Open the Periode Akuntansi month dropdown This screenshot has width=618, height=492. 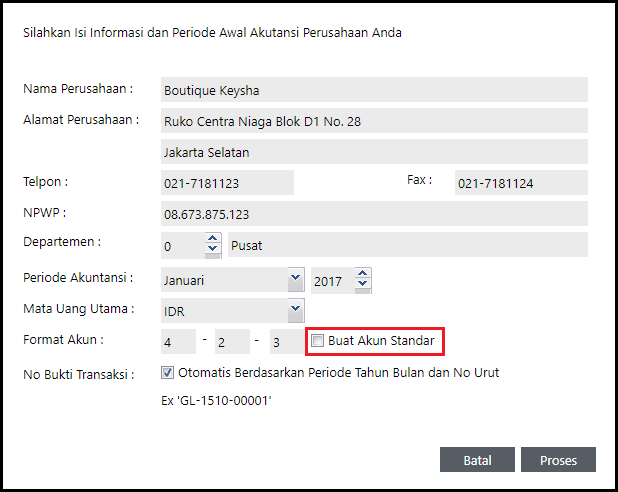point(294,278)
